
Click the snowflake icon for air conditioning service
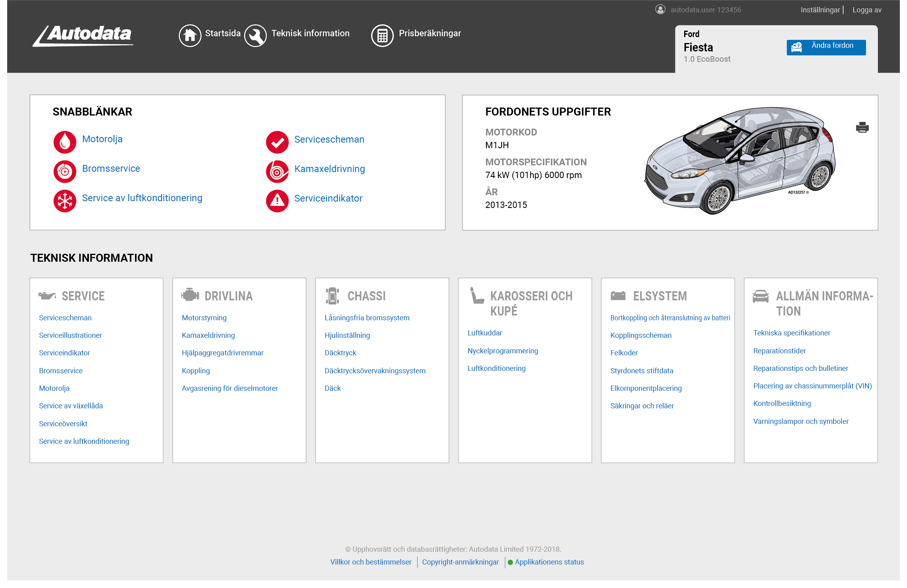65,201
